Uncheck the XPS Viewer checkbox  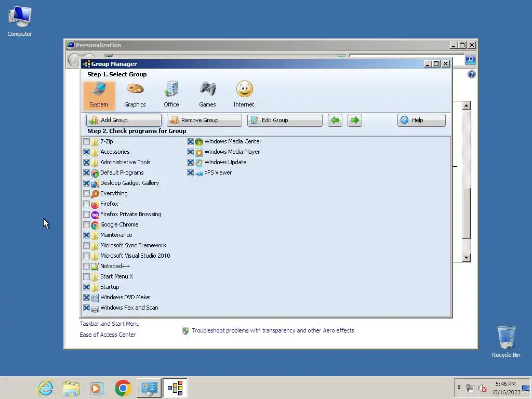point(190,172)
